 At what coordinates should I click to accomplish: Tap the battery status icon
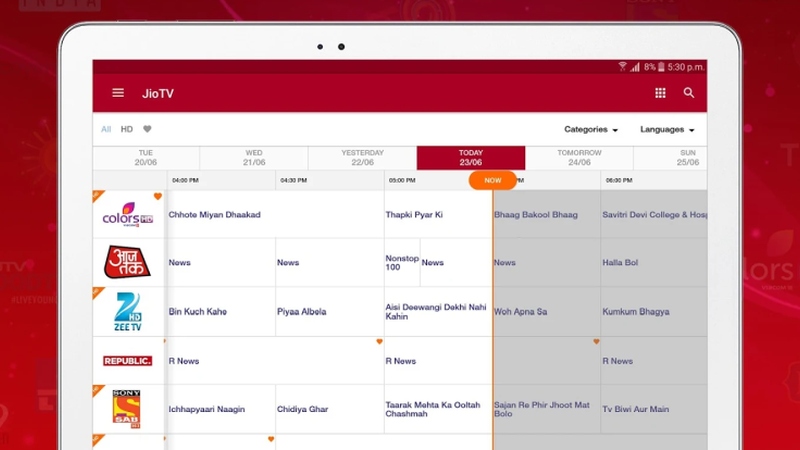click(x=661, y=67)
